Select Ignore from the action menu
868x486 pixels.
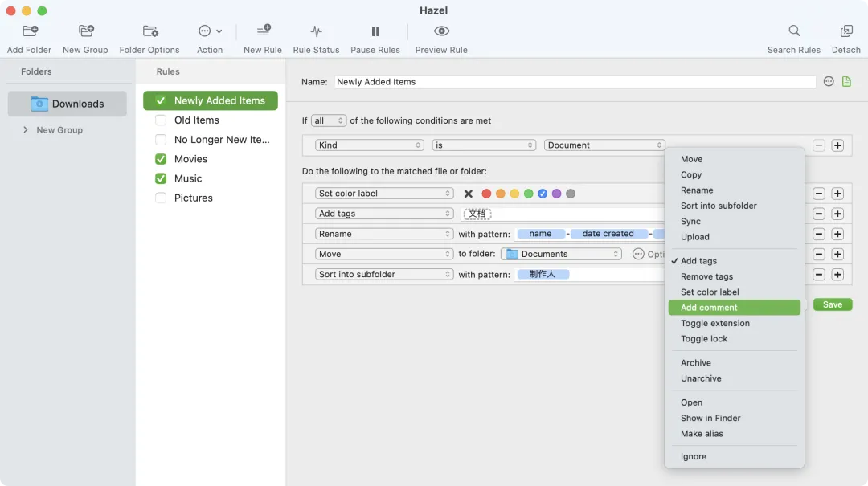tap(734, 456)
